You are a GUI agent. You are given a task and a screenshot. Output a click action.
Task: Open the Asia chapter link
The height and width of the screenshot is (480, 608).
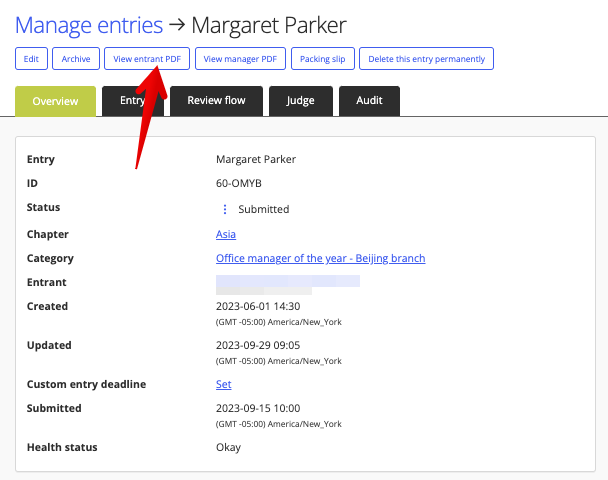(226, 234)
